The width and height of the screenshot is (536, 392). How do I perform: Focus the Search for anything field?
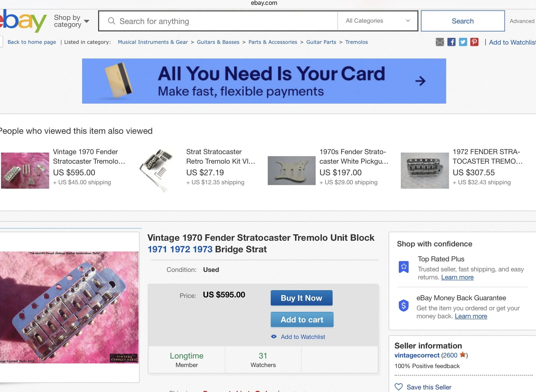(x=218, y=21)
